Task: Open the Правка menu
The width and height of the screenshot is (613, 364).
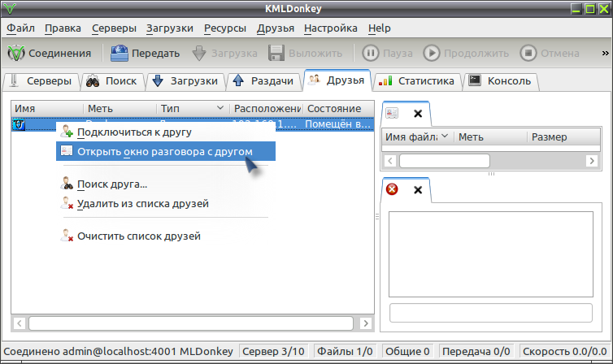Action: [63, 28]
